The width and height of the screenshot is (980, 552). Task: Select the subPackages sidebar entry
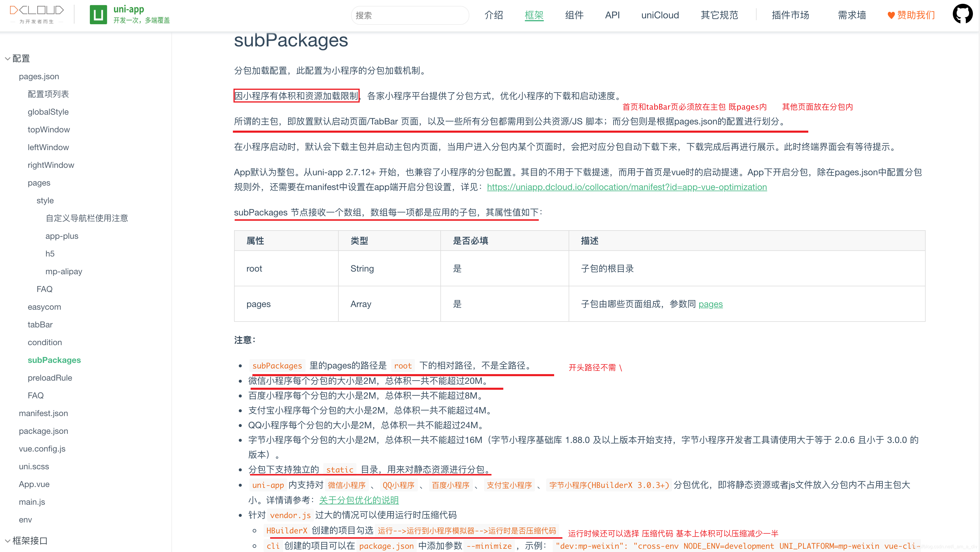tap(54, 360)
